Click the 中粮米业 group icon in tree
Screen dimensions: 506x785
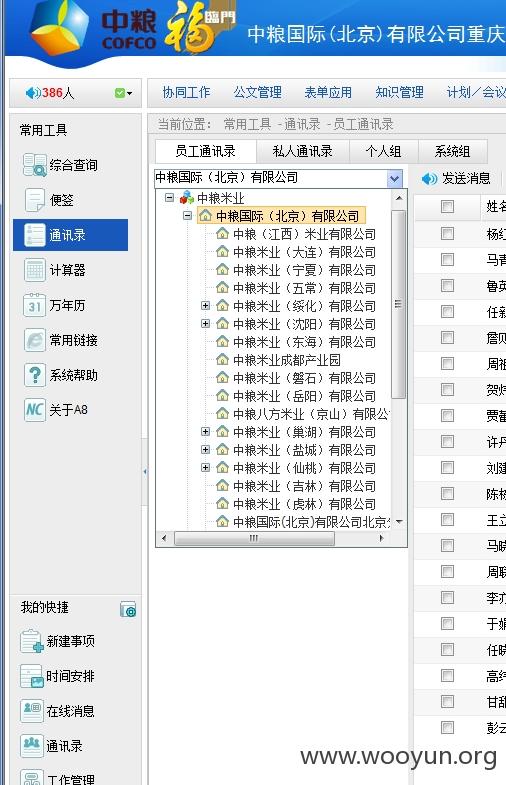pos(187,198)
